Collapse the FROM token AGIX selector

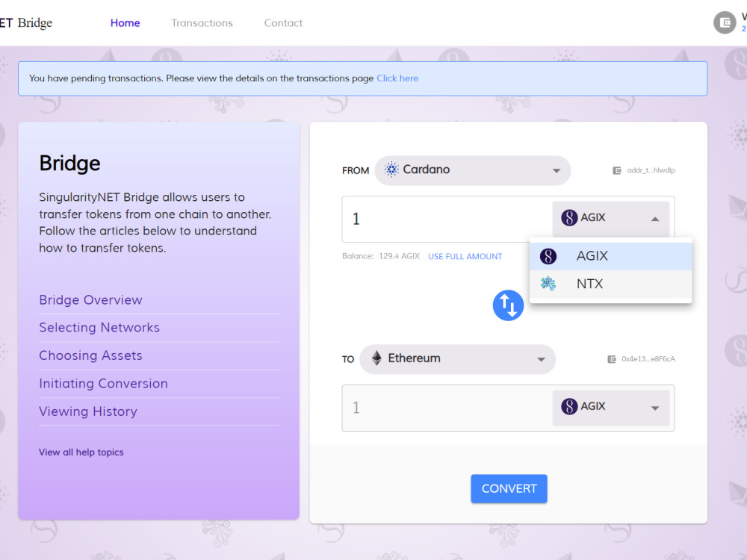(611, 219)
